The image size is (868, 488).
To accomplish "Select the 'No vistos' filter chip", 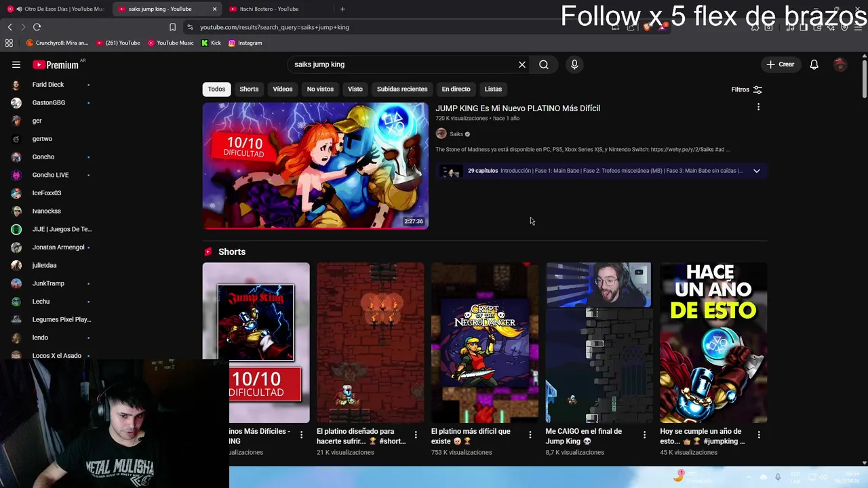I will pyautogui.click(x=320, y=89).
